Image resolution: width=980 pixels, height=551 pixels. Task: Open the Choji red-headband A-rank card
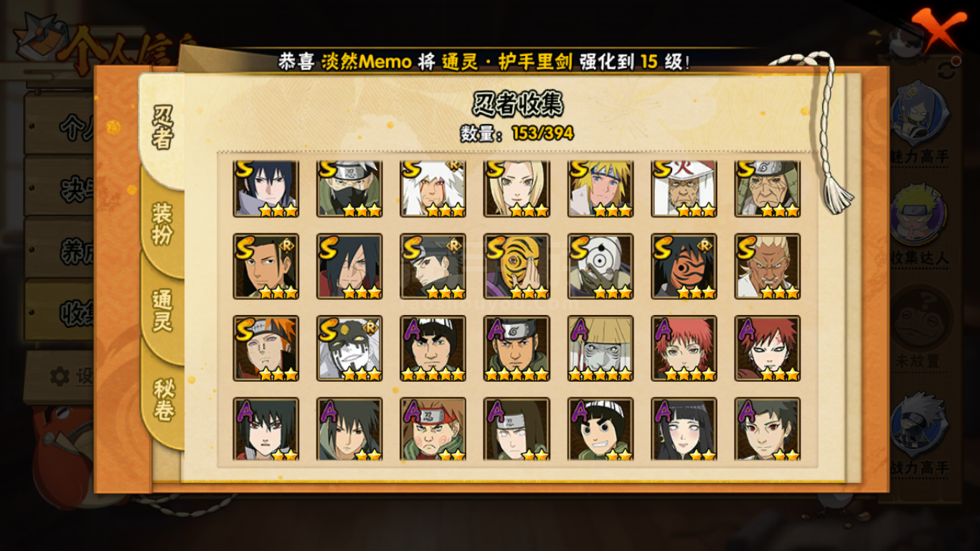(x=433, y=429)
